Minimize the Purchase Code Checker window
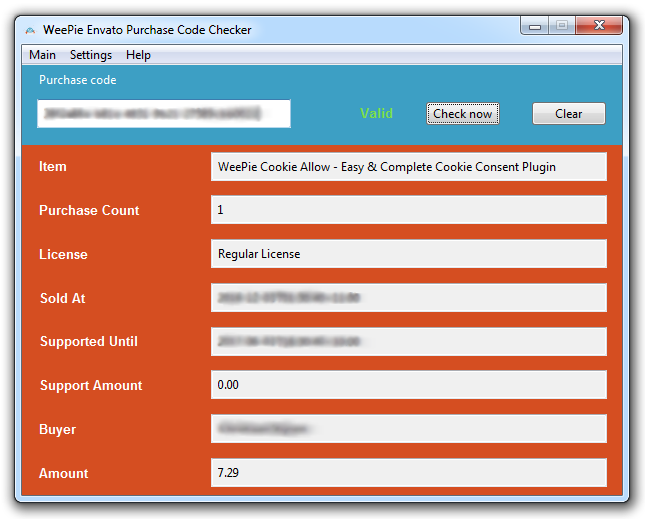 [535, 26]
